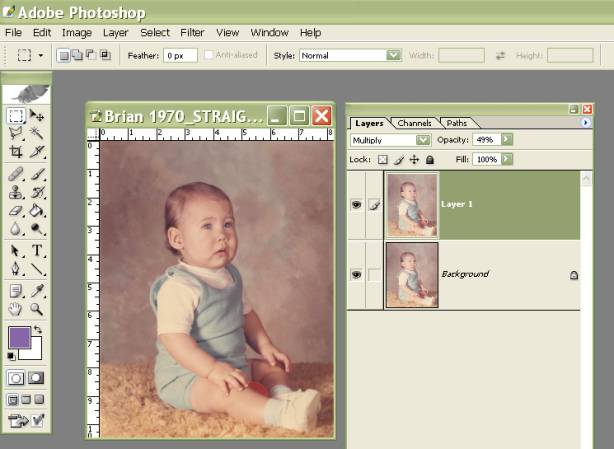
Task: Choose Intersect with Selection mode
Action: [x=105, y=55]
